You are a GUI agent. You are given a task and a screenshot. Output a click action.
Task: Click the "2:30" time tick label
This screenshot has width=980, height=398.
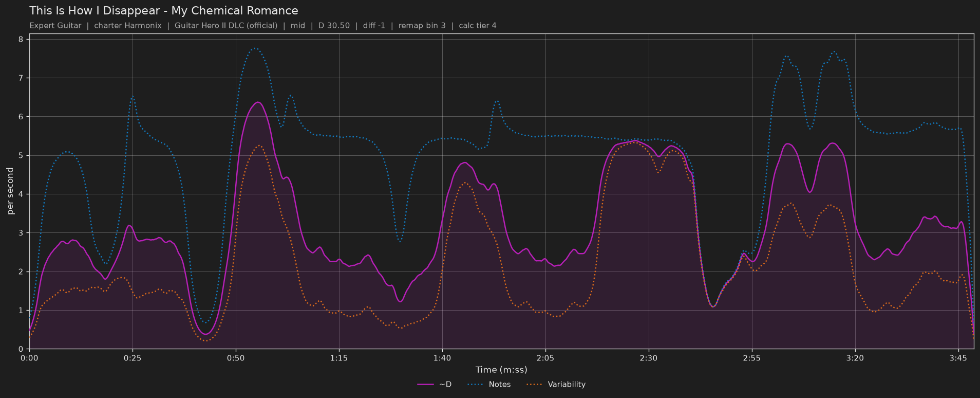(649, 358)
